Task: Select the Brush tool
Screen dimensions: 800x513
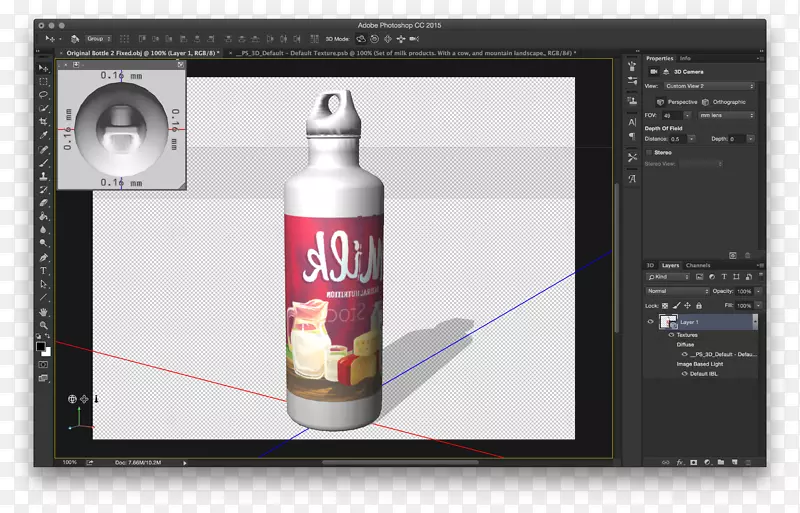Action: pos(44,163)
